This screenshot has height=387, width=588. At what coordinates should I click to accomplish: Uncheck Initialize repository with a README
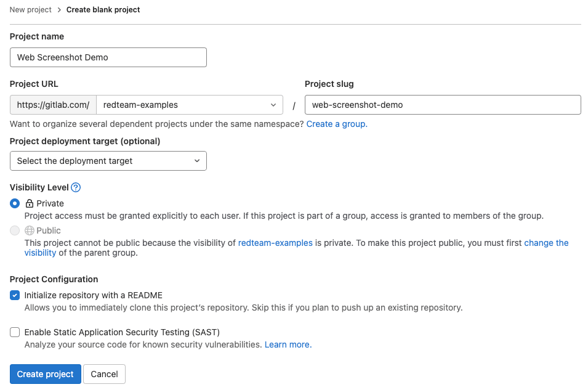click(14, 295)
